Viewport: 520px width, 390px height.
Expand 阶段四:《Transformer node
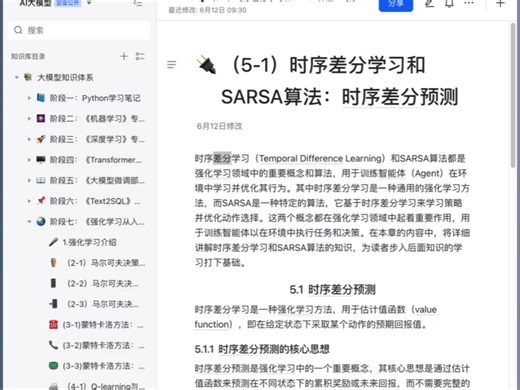click(29, 160)
